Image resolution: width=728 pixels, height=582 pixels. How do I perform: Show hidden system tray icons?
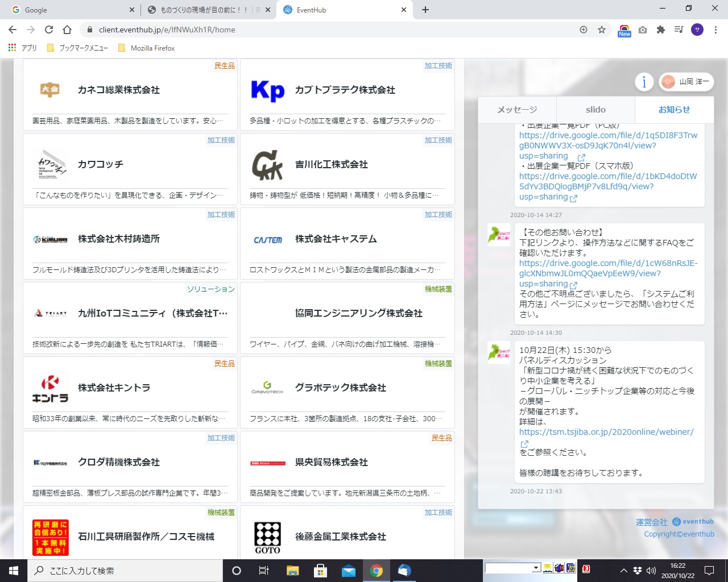[x=623, y=571]
